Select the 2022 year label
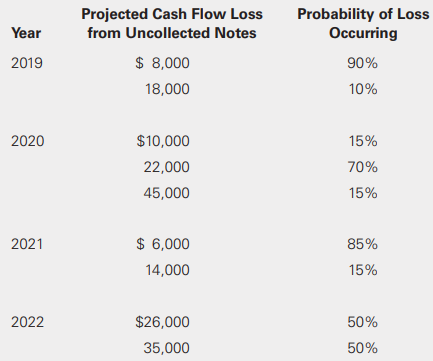 [x=27, y=322]
